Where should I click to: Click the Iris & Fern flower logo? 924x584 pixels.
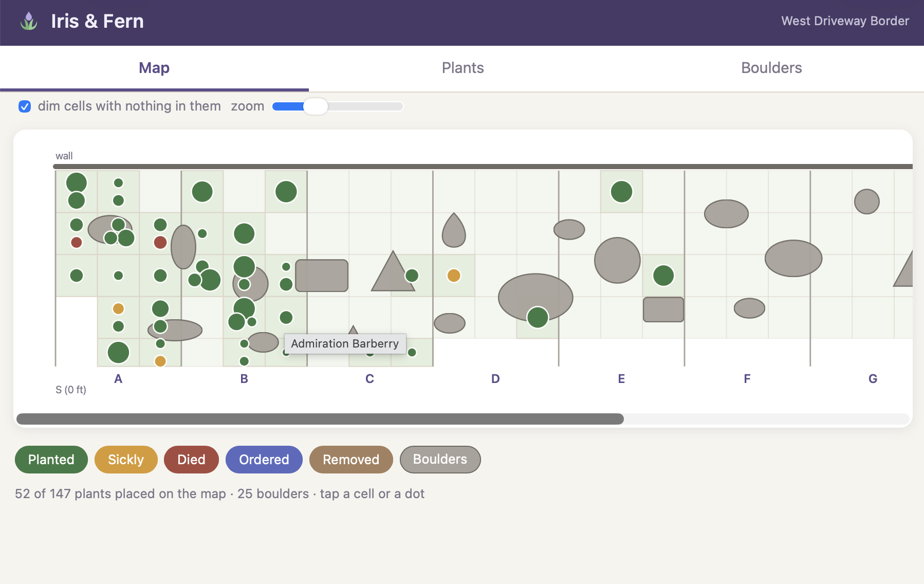point(29,21)
